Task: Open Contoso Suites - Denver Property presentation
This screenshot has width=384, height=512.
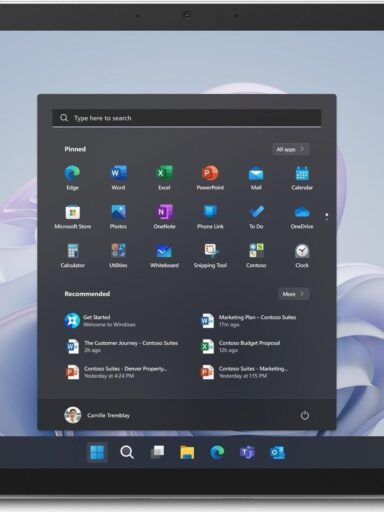Action: [116, 372]
